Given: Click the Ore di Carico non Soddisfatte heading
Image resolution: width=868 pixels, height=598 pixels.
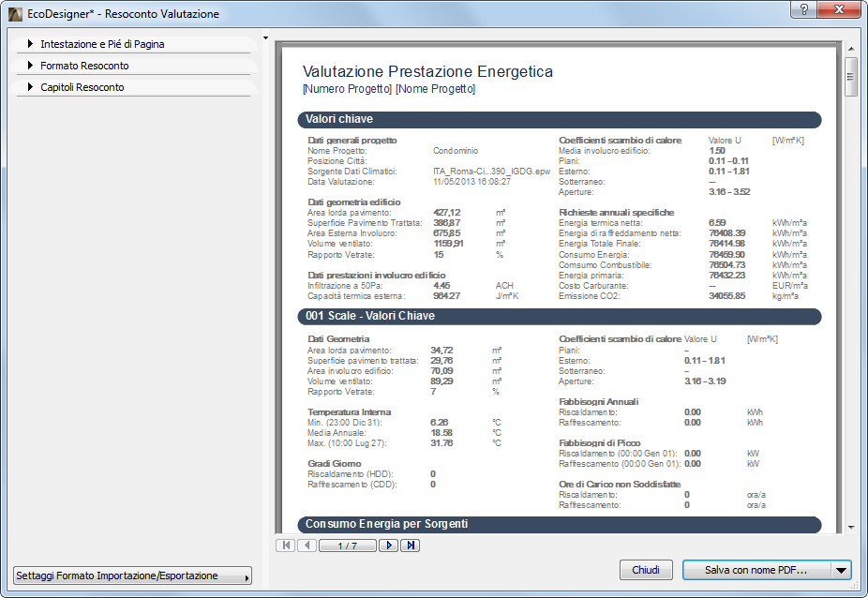Looking at the screenshot, I should 620,484.
